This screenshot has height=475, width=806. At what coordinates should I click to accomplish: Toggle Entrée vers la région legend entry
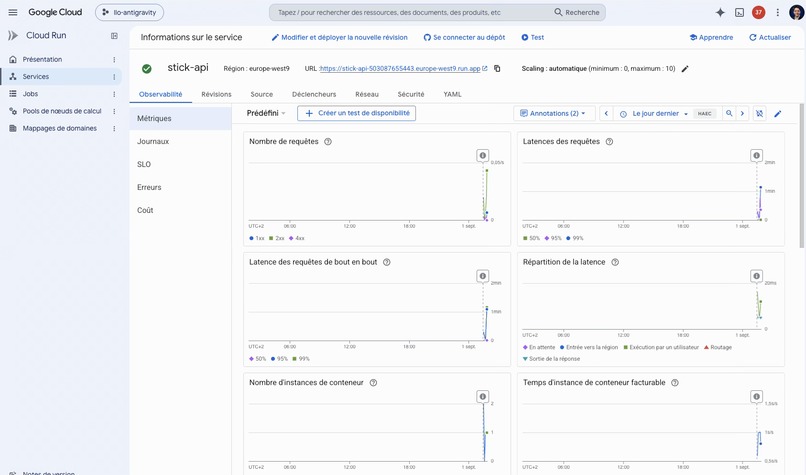click(589, 348)
